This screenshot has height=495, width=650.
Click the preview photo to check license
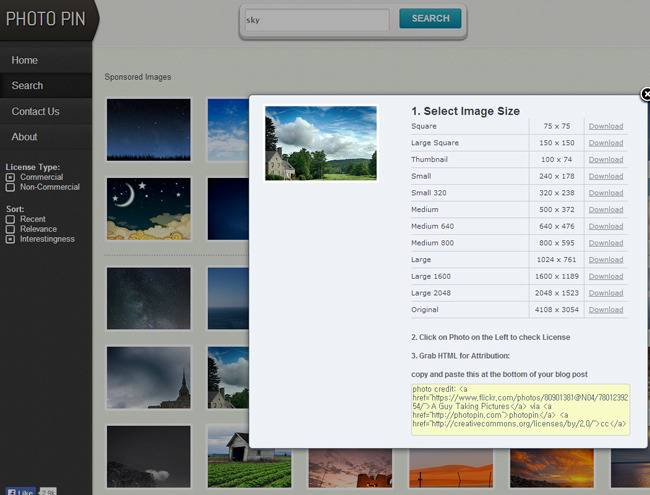320,143
